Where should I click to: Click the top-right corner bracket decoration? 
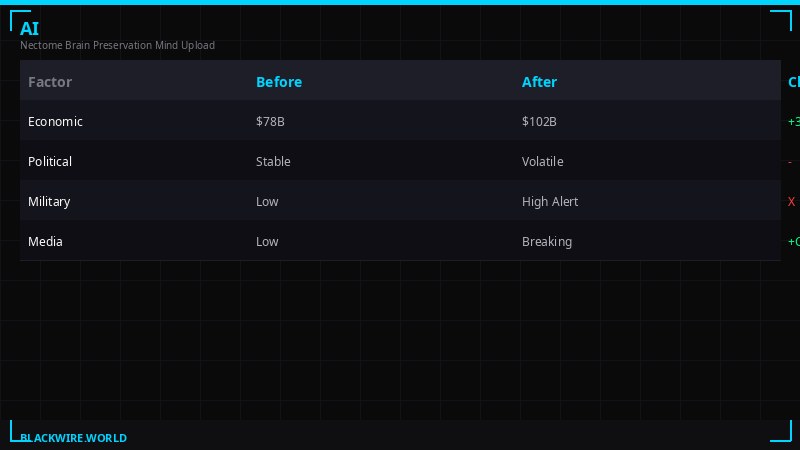pos(780,20)
